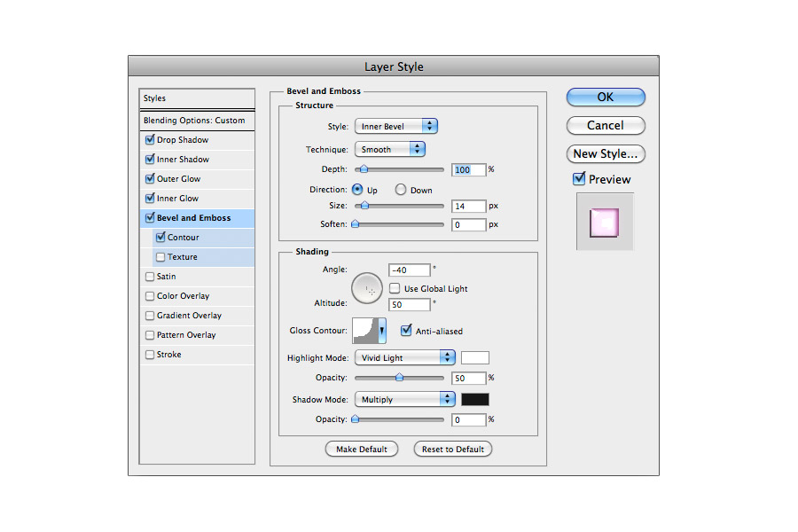Open the Gradient Overlay settings row
Image resolution: width=798 pixels, height=532 pixels.
[197, 315]
